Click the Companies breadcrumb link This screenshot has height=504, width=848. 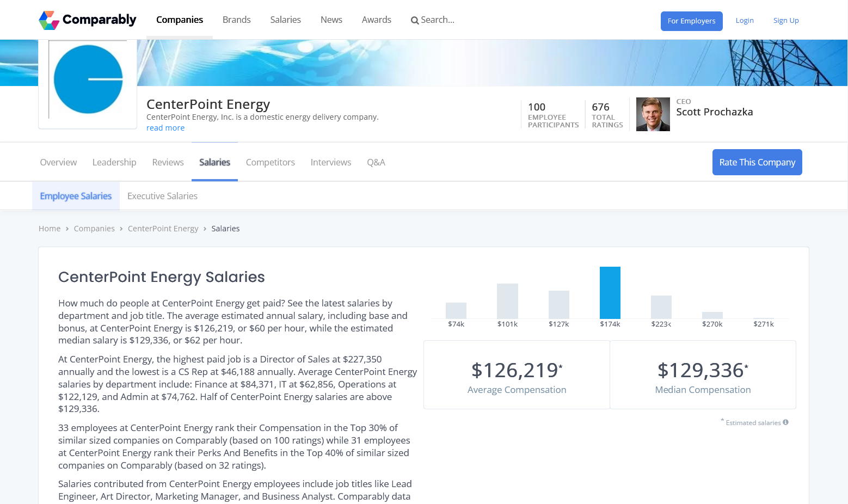click(x=94, y=229)
